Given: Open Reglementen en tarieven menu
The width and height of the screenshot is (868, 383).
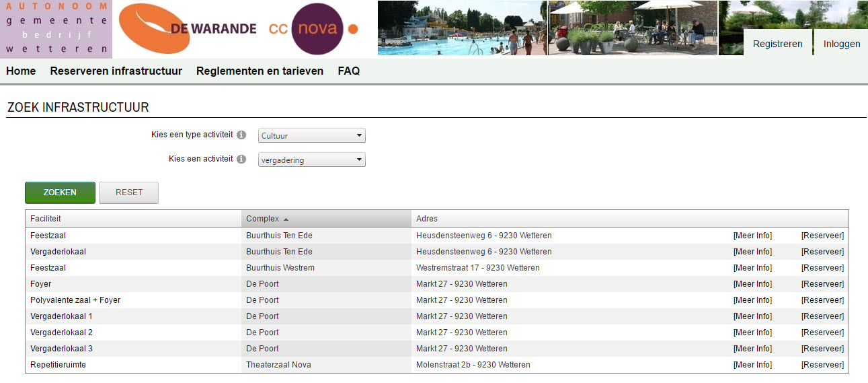Looking at the screenshot, I should coord(260,71).
